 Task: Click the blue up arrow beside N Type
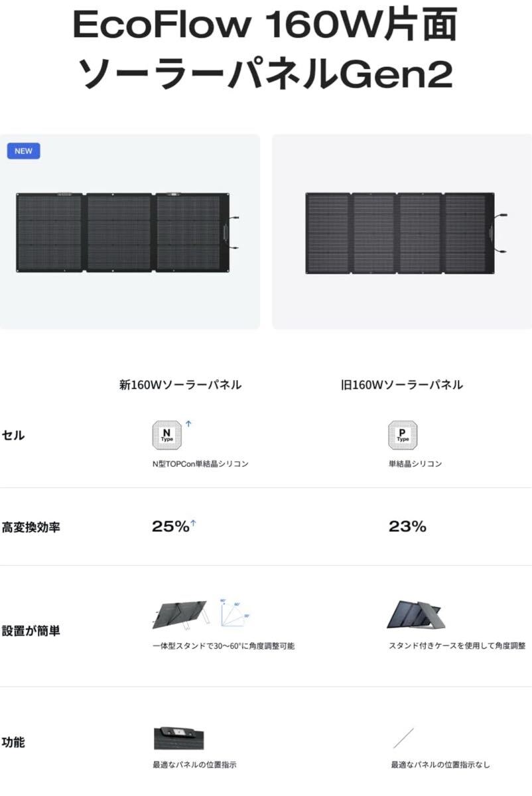[188, 423]
